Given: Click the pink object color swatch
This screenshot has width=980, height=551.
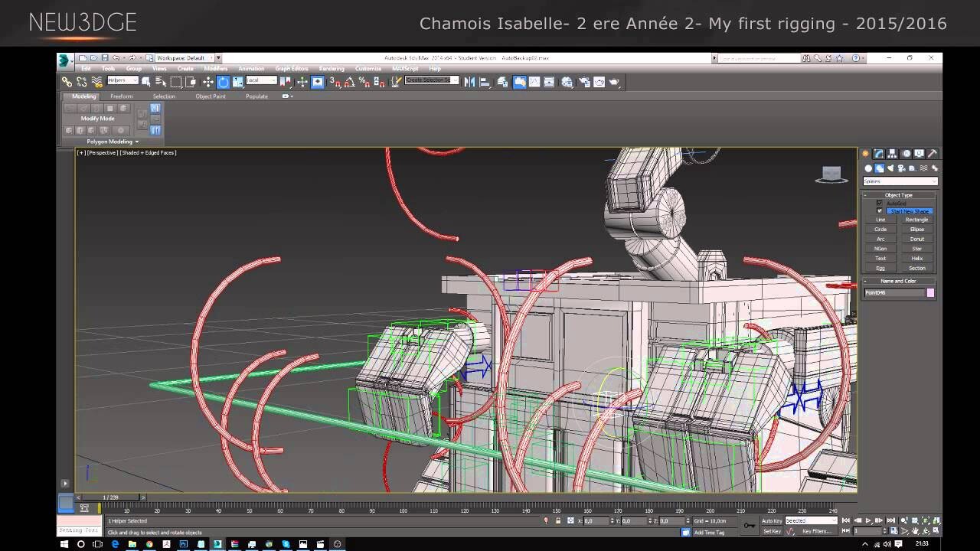Looking at the screenshot, I should (x=931, y=292).
